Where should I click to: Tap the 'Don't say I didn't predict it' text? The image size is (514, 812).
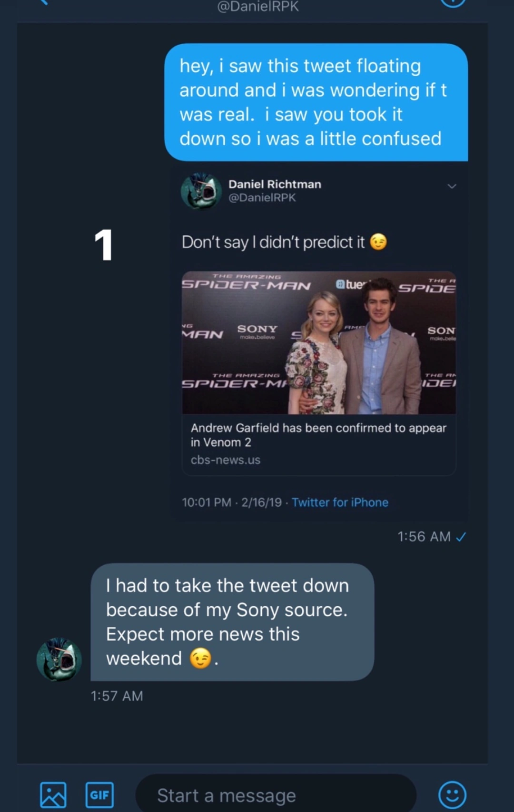pos(273,242)
